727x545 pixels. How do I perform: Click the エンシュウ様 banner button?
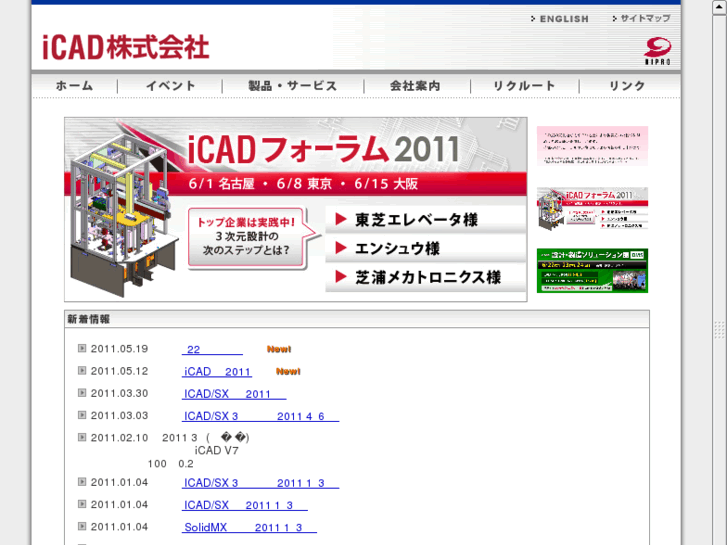click(x=426, y=248)
